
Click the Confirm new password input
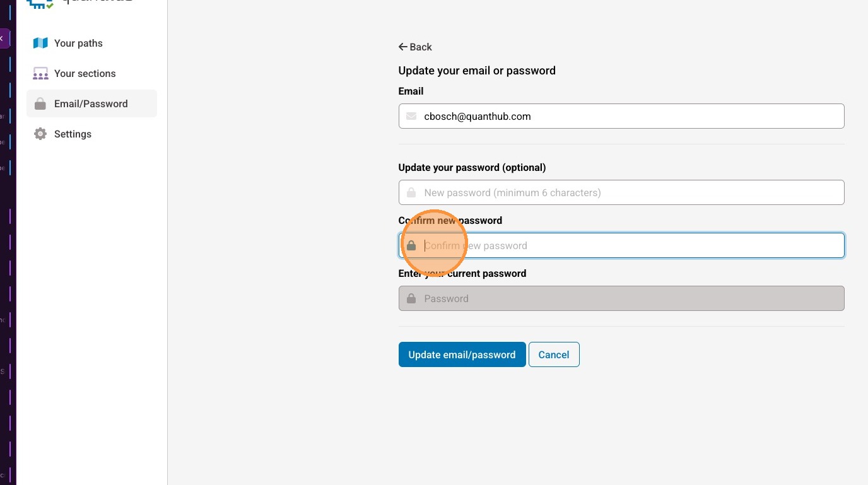click(x=631, y=246)
